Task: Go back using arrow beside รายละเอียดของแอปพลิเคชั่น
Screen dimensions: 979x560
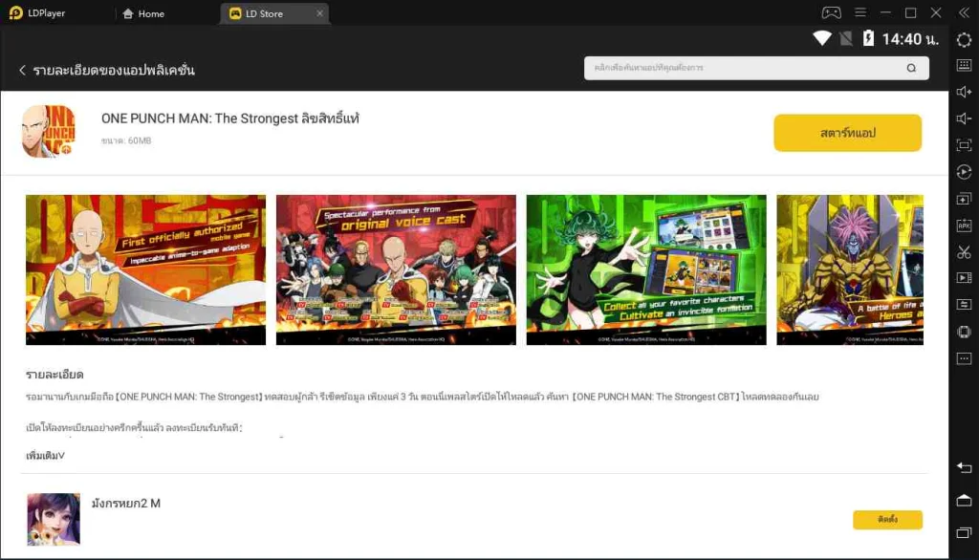Action: pos(23,70)
